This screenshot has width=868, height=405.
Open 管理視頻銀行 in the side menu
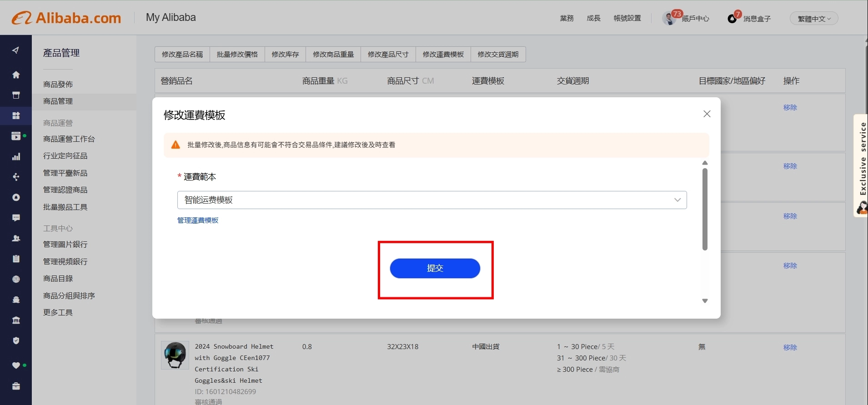[x=65, y=261]
